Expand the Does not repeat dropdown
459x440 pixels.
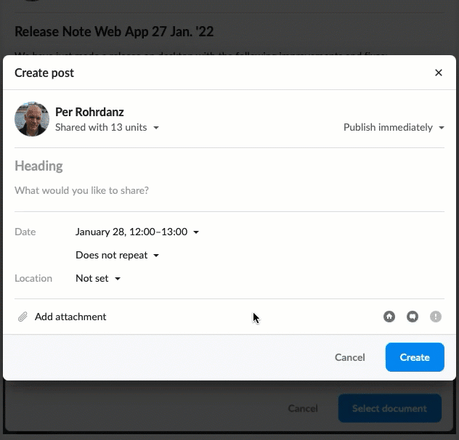pos(117,255)
